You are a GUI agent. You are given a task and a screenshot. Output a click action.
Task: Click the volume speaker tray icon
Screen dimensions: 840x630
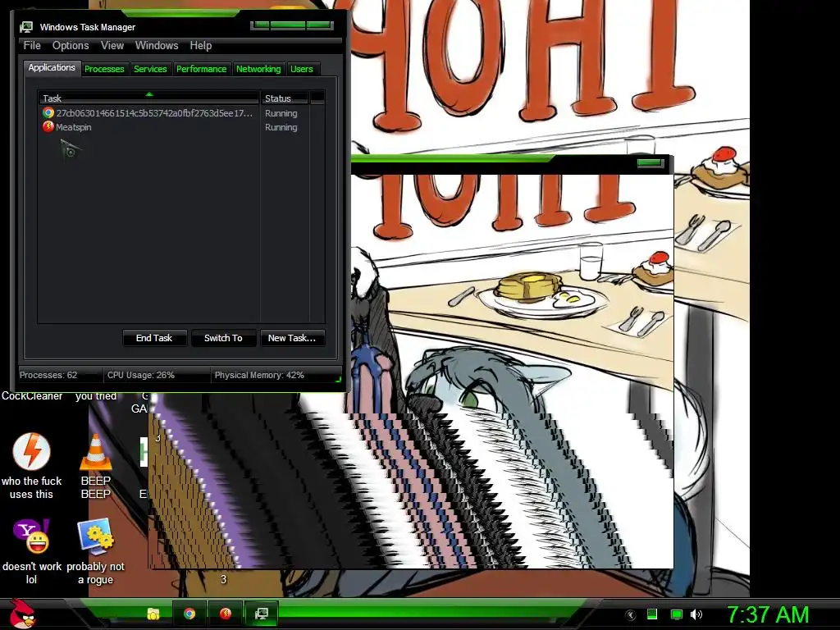point(696,614)
